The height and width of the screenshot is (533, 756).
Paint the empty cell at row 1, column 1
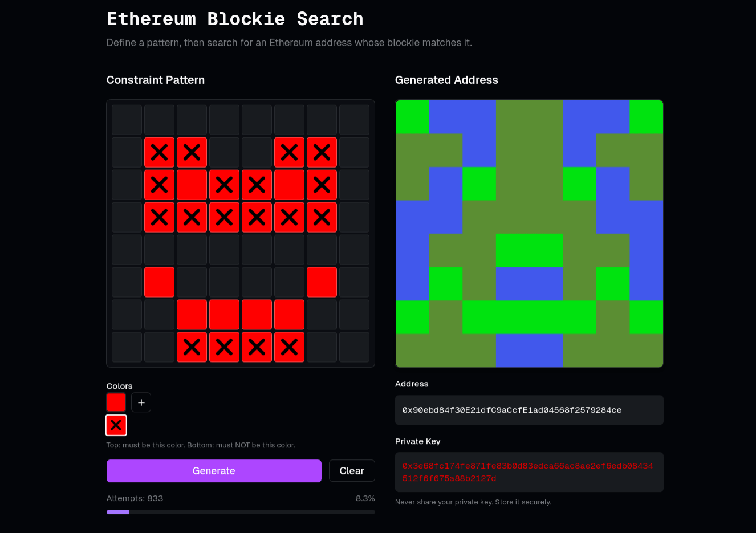click(x=127, y=120)
